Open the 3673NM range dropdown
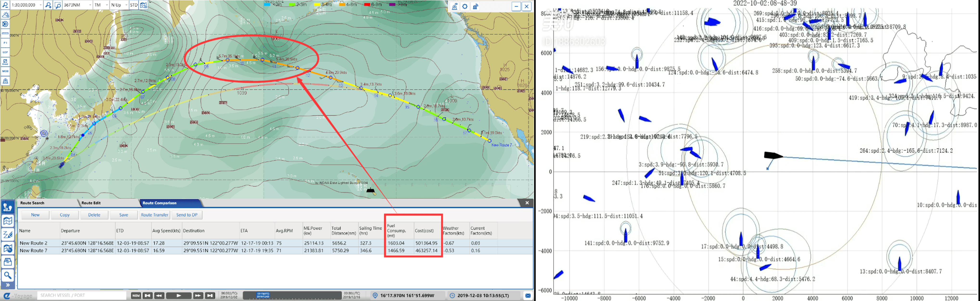The height and width of the screenshot is (301, 980). (78, 5)
